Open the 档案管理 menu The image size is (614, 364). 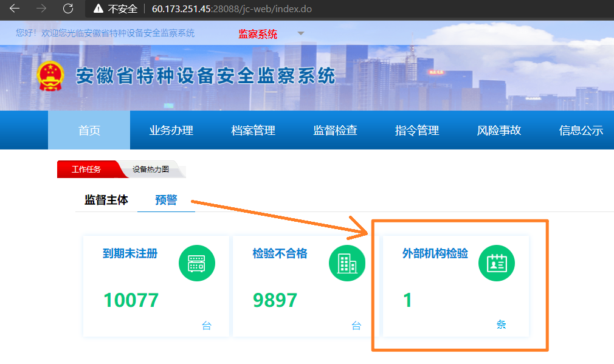(x=253, y=130)
